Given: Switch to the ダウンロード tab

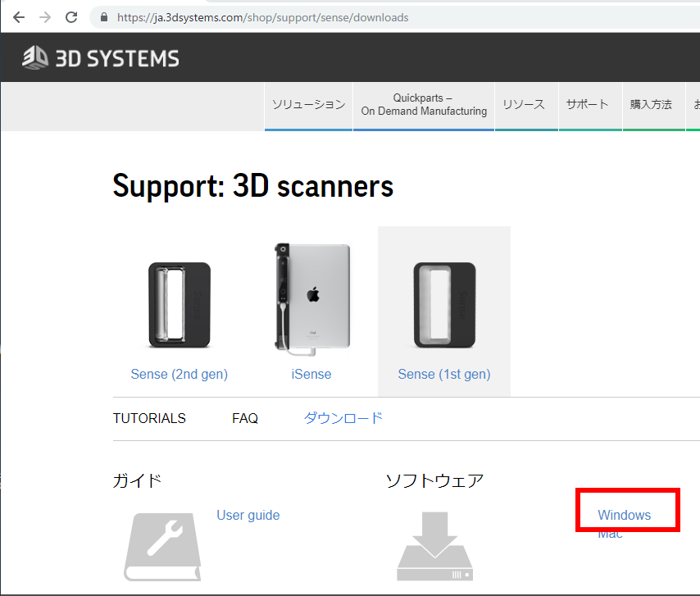Looking at the screenshot, I should pos(343,418).
